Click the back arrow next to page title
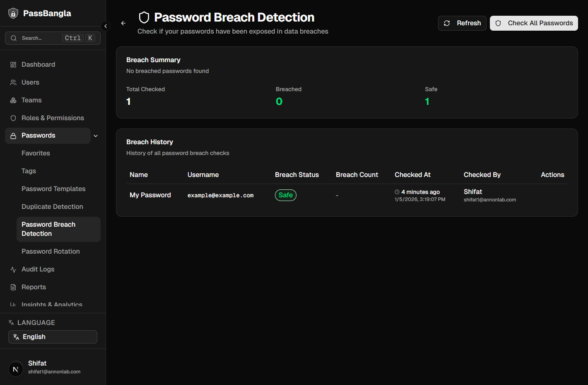This screenshot has height=385, width=588. point(123,23)
